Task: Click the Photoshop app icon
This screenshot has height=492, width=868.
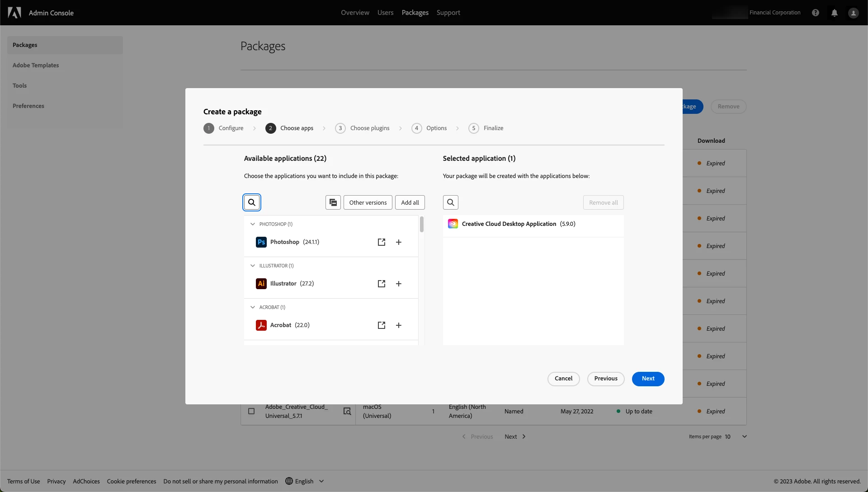Action: 261,242
